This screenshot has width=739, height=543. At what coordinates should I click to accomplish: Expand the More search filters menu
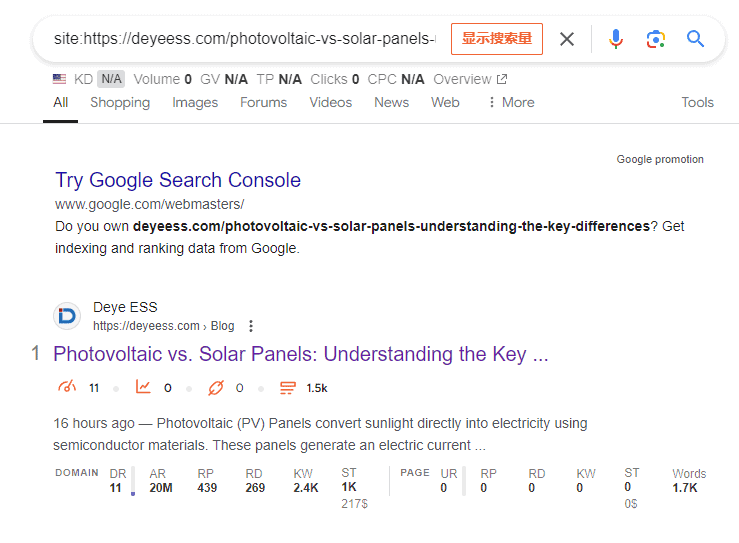(x=510, y=102)
